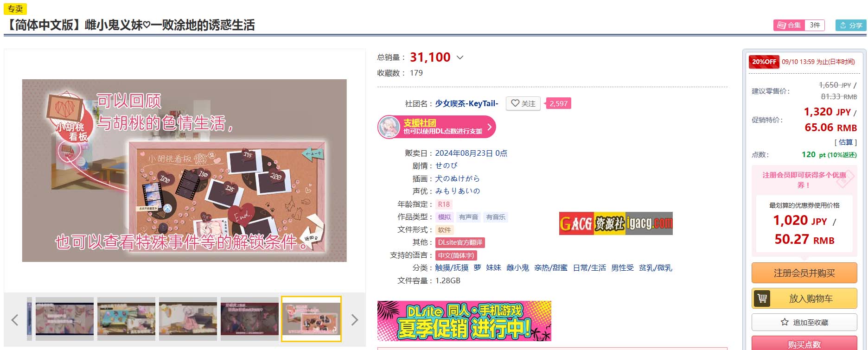The image size is (868, 350).
Task: Select the first preview thumbnail
Action: [x=64, y=319]
